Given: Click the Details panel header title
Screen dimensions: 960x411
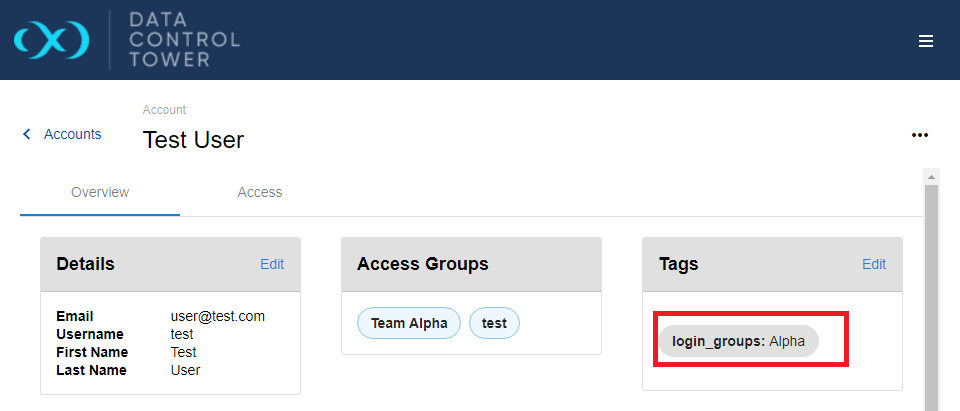Looking at the screenshot, I should point(85,264).
